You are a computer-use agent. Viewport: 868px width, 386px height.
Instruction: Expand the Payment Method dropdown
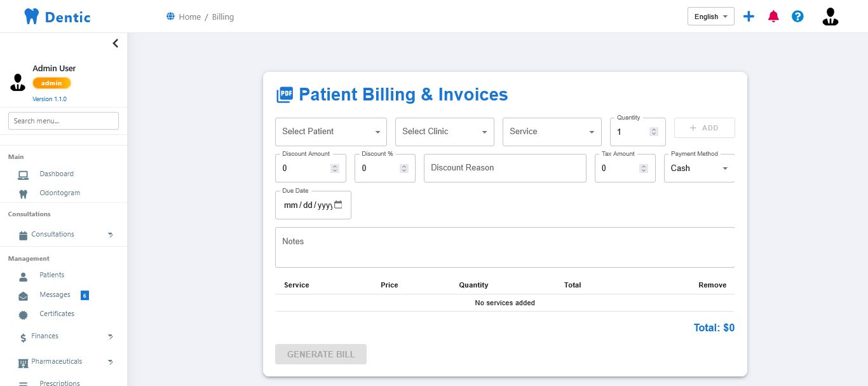click(699, 169)
